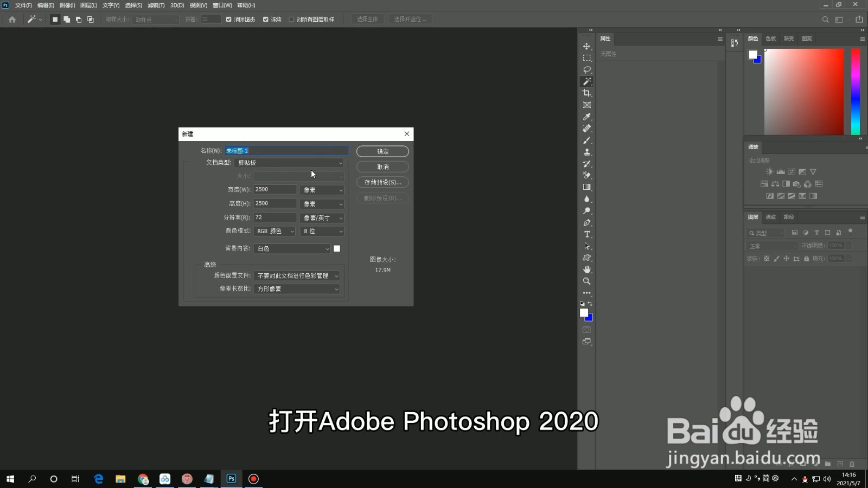This screenshot has height=488, width=868.
Task: Click the name field containing 未标题-1
Action: pyautogui.click(x=286, y=151)
